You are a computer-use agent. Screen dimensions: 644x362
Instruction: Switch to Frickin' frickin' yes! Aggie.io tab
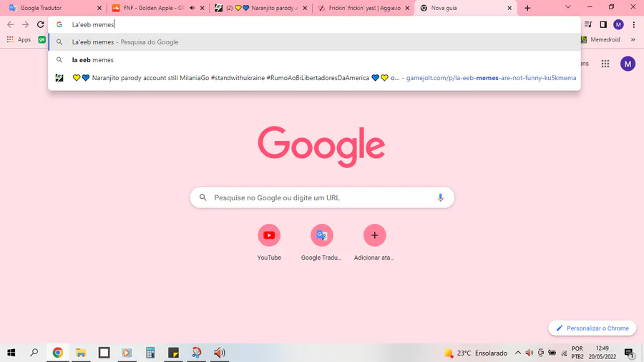pos(365,8)
